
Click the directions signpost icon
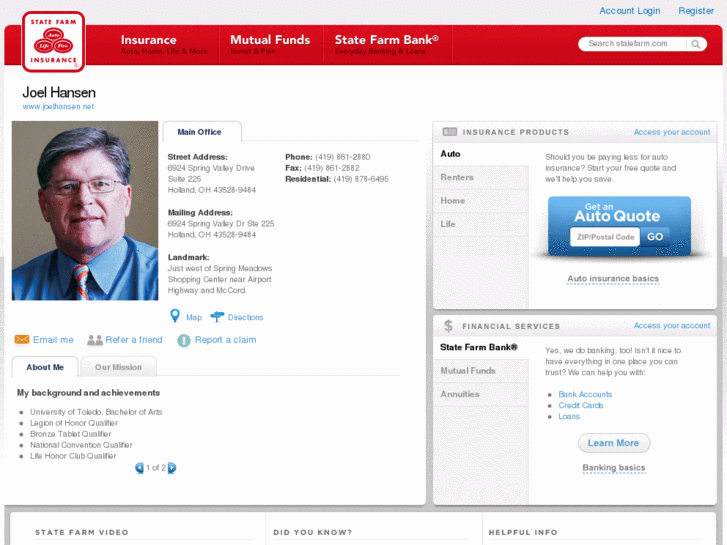pos(217,317)
